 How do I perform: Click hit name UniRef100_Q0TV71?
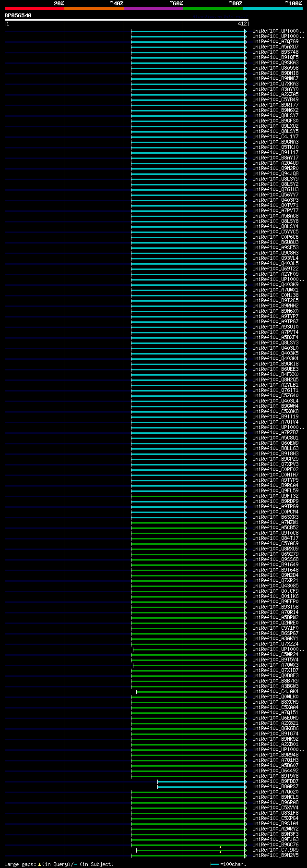tap(275, 206)
